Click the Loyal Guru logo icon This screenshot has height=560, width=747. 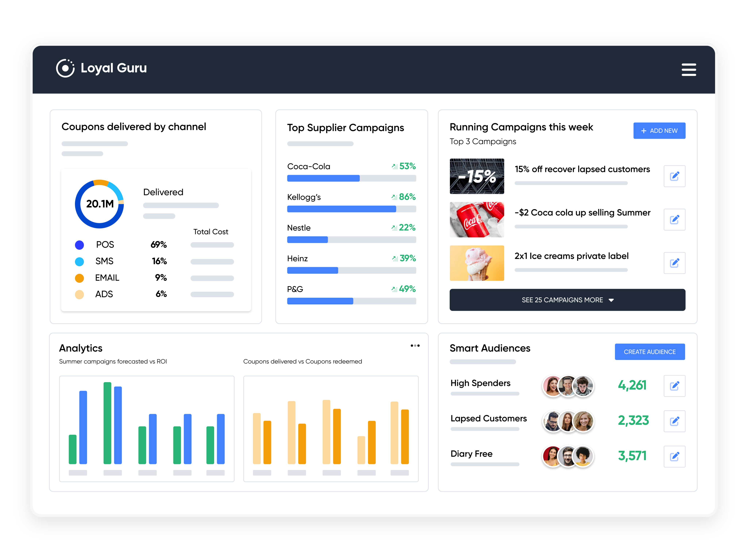pos(65,68)
